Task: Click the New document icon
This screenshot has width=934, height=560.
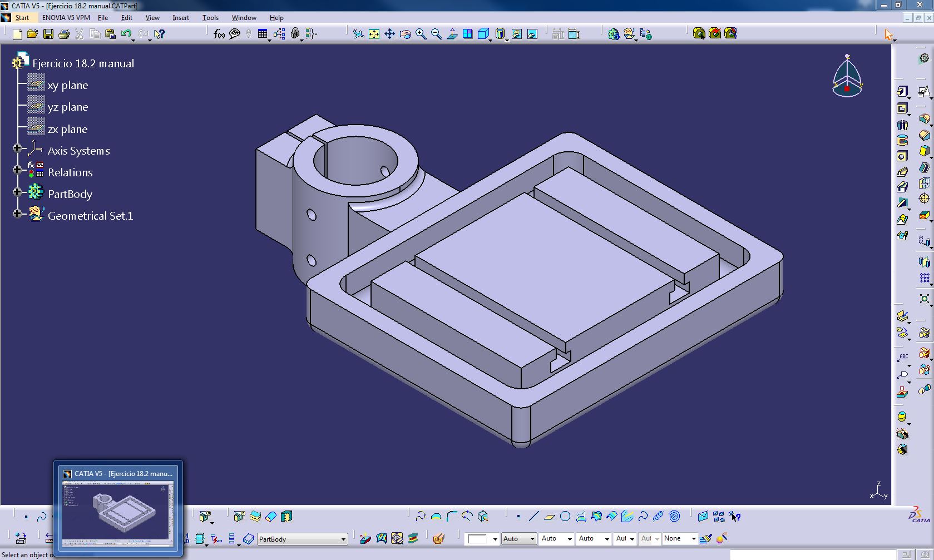Action: tap(17, 34)
